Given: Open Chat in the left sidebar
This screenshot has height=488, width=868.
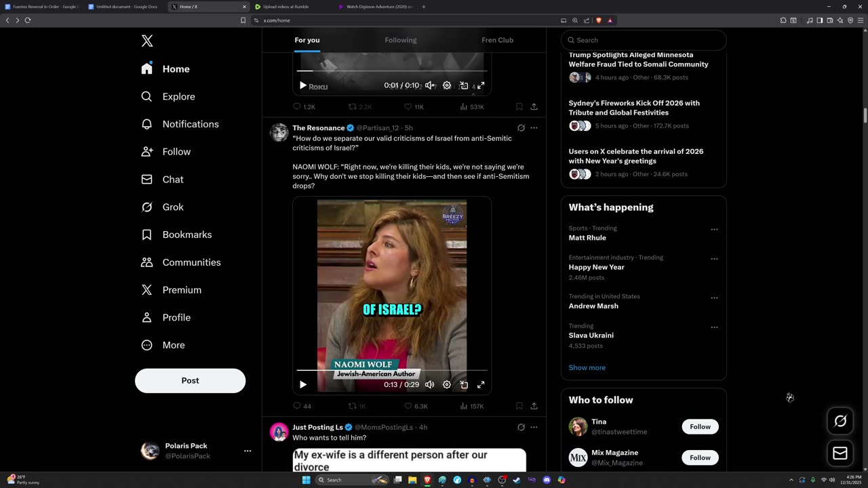Looking at the screenshot, I should click(163, 179).
